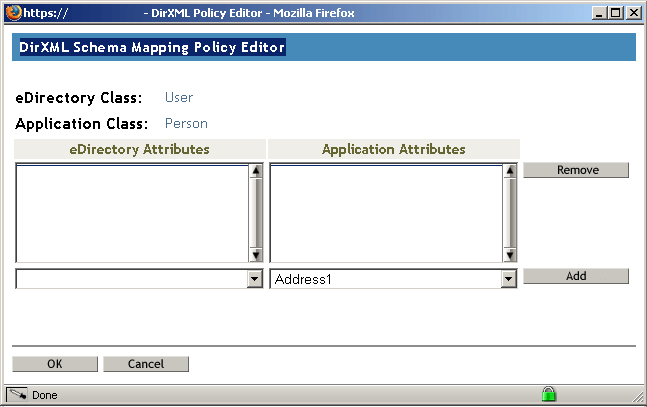The width and height of the screenshot is (647, 407).
Task: Confirm with the OK button
Action: (x=55, y=364)
